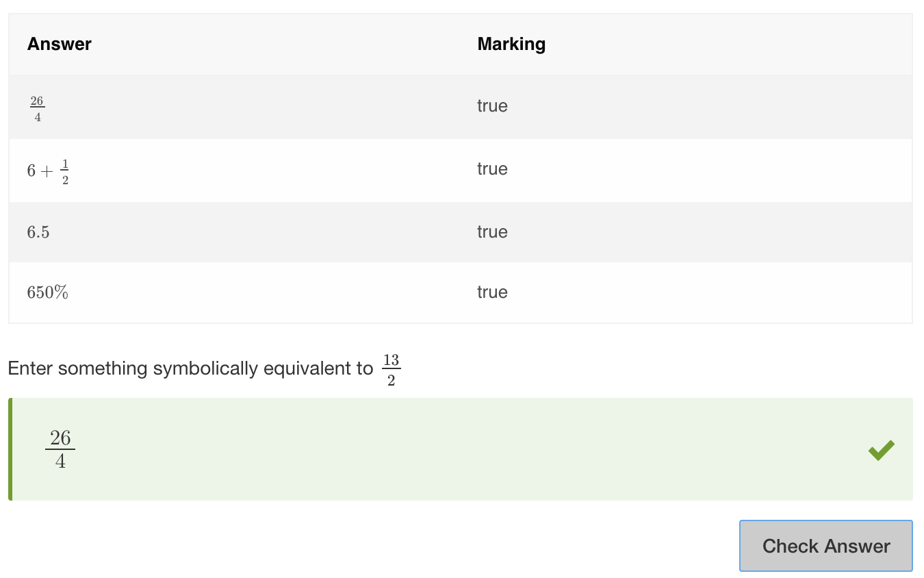Click the marking 'true' beside 650%
This screenshot has height=578, width=924.
492,292
